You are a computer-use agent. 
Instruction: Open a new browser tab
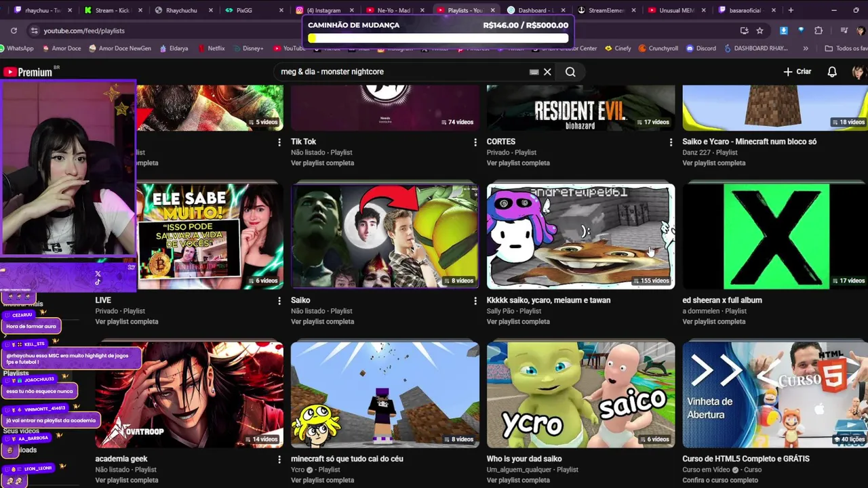tap(791, 10)
